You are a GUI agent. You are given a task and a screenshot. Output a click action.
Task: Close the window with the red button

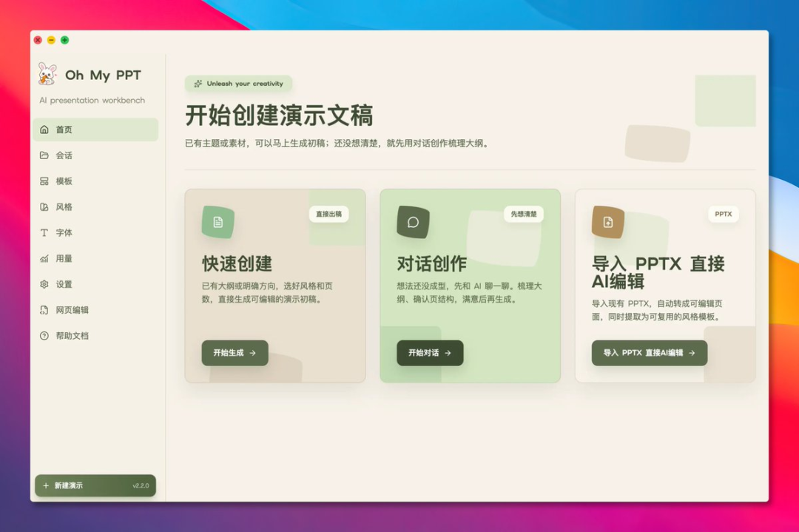38,40
